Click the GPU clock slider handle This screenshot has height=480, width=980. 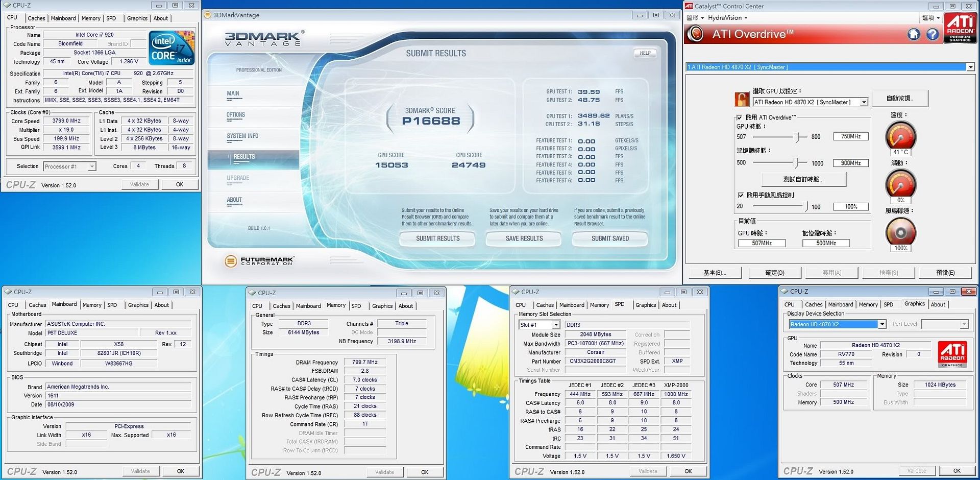point(798,137)
